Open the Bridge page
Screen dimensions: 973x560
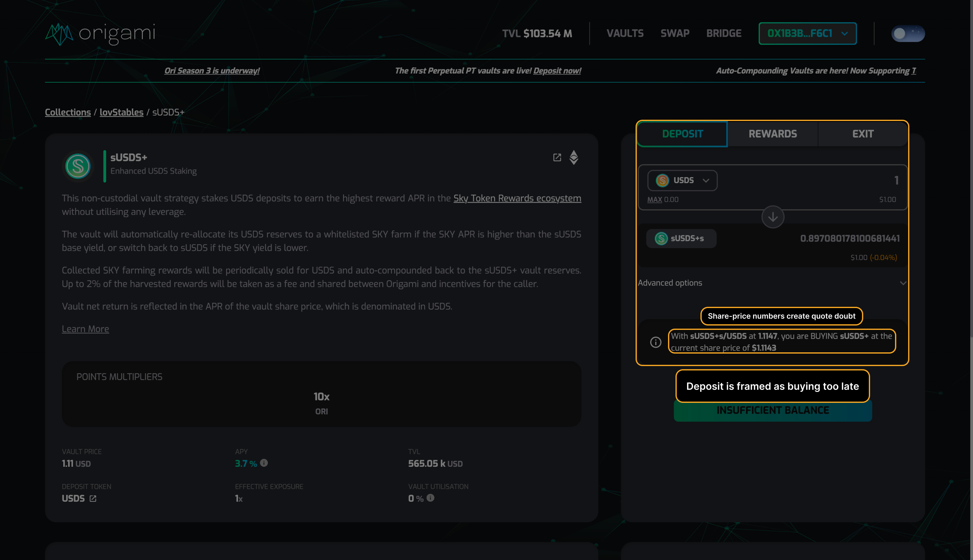724,33
